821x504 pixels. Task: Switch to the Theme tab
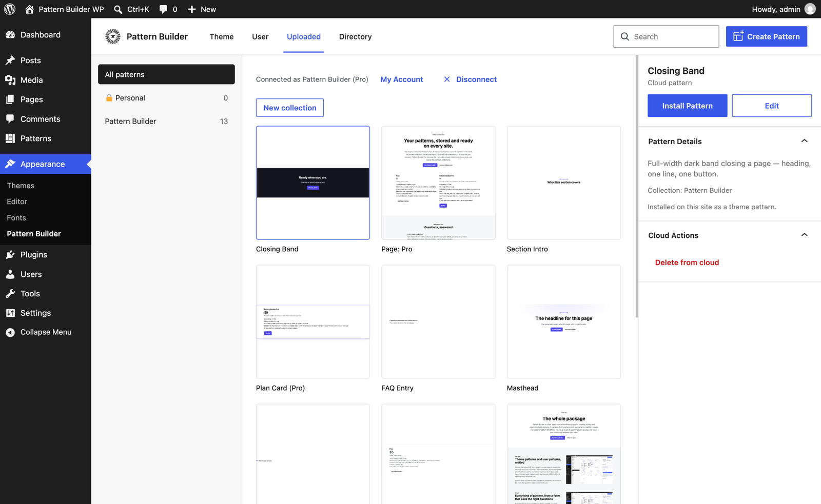coord(222,36)
